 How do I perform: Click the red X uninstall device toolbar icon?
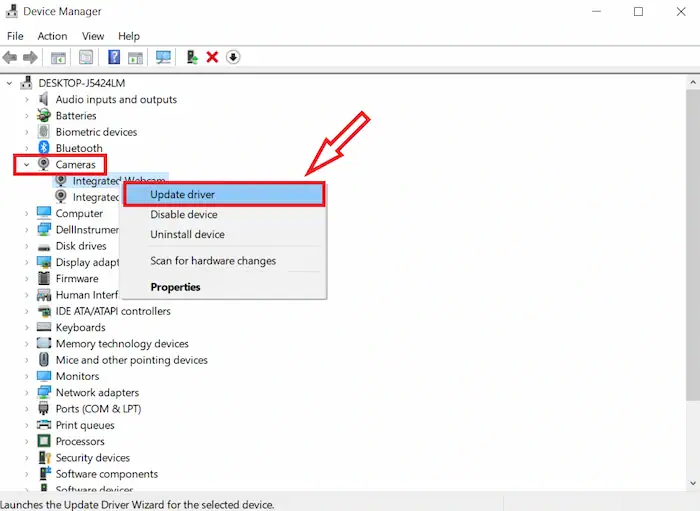212,57
